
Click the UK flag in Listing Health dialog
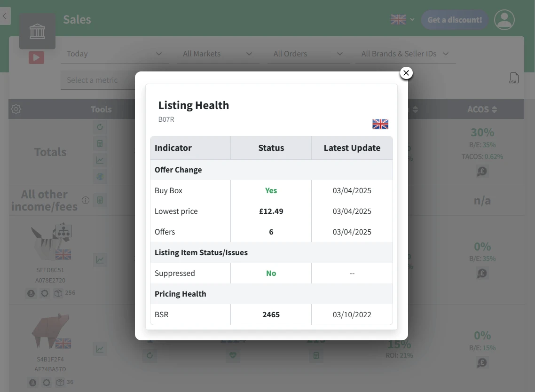click(380, 124)
